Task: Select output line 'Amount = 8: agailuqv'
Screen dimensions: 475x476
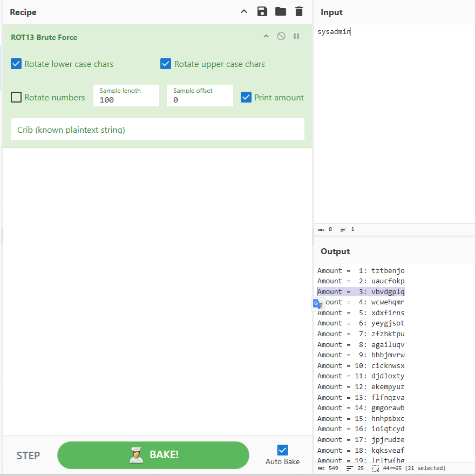Action: click(x=361, y=344)
